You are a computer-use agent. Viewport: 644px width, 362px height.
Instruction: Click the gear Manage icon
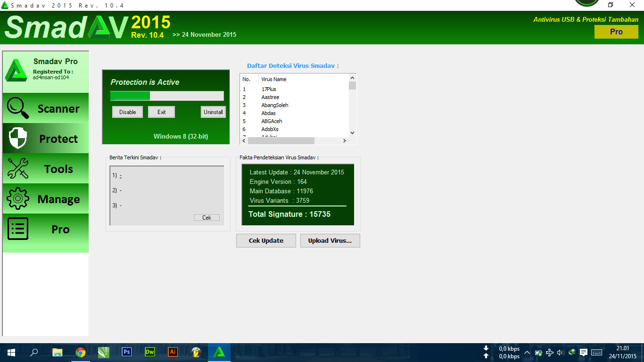pos(18,198)
